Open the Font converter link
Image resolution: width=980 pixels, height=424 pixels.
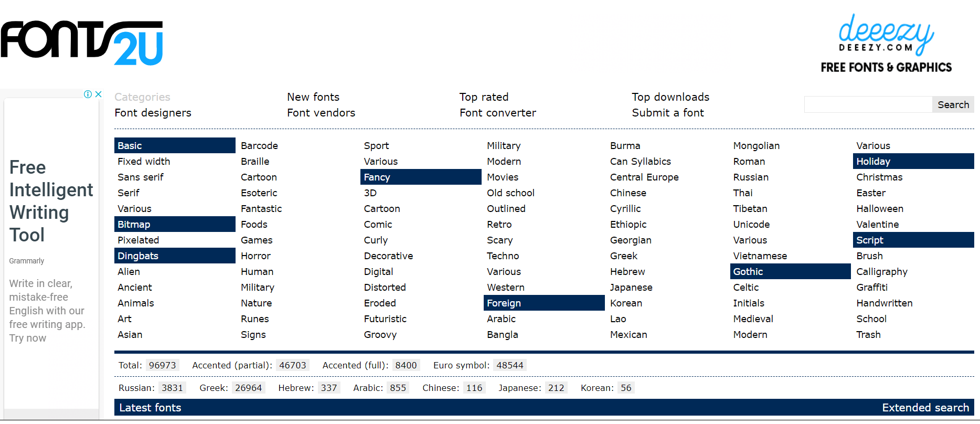coord(498,113)
